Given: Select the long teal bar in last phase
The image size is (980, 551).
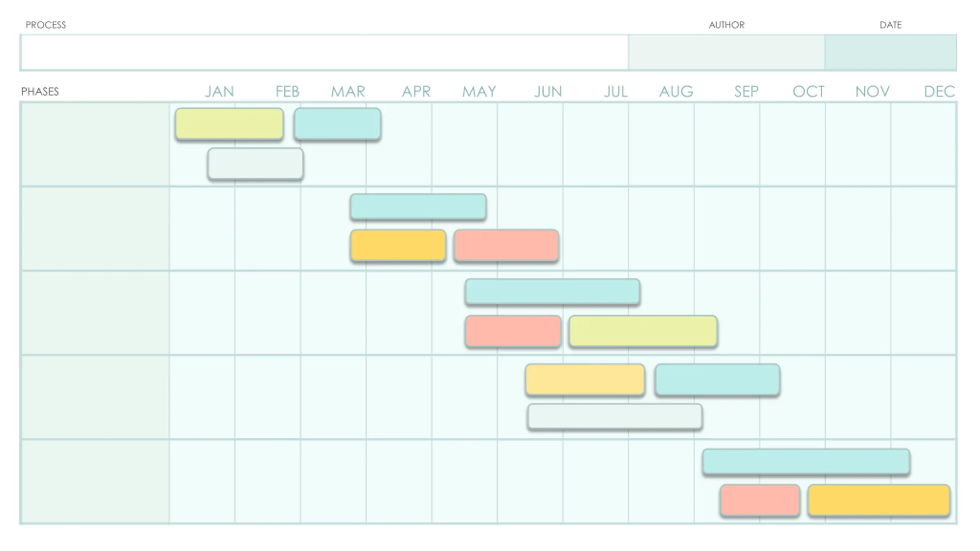Looking at the screenshot, I should (806, 462).
